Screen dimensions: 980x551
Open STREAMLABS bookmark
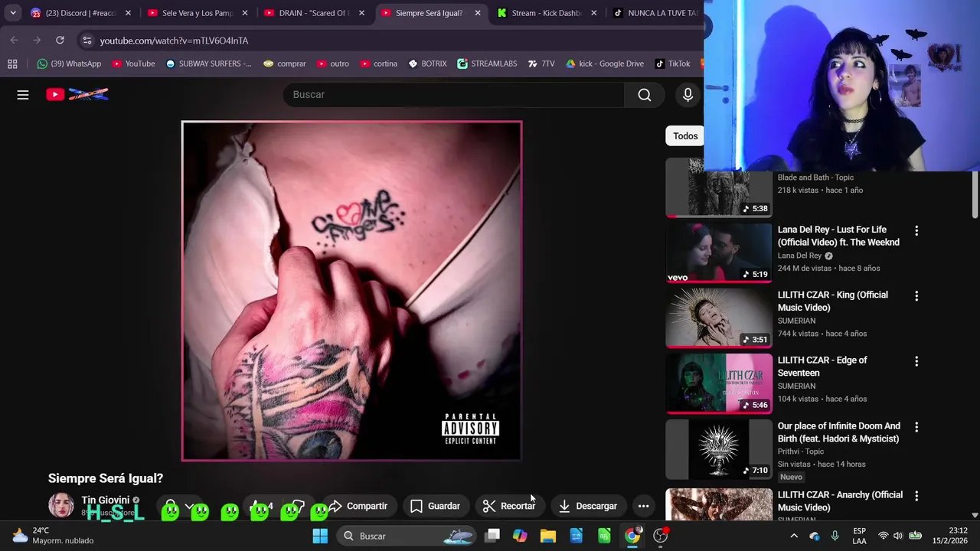pyautogui.click(x=487, y=64)
